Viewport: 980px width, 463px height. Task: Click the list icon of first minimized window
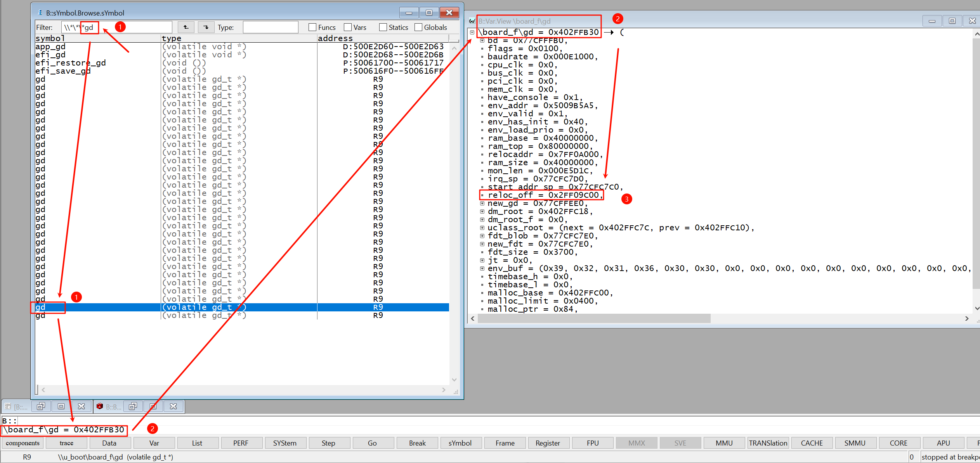(8, 406)
